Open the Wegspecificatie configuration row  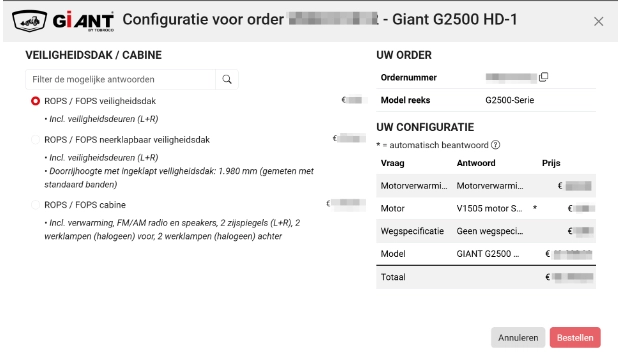point(486,231)
